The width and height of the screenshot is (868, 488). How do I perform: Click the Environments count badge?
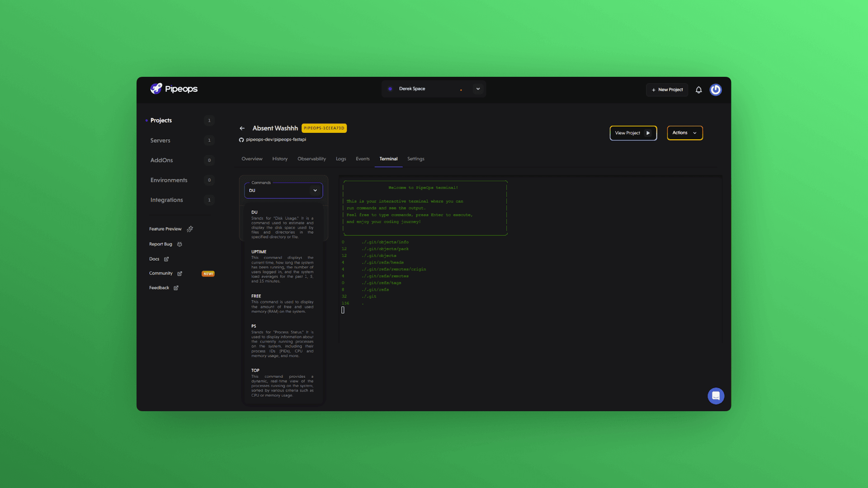point(209,180)
